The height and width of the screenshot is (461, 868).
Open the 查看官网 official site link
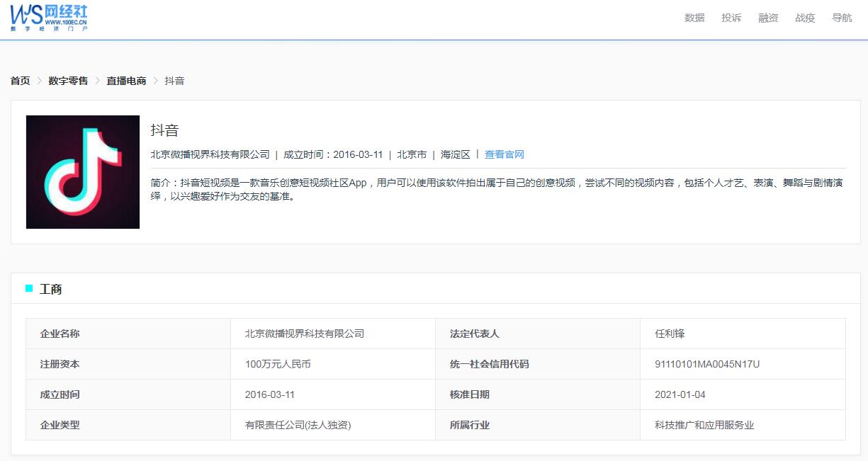coord(505,154)
